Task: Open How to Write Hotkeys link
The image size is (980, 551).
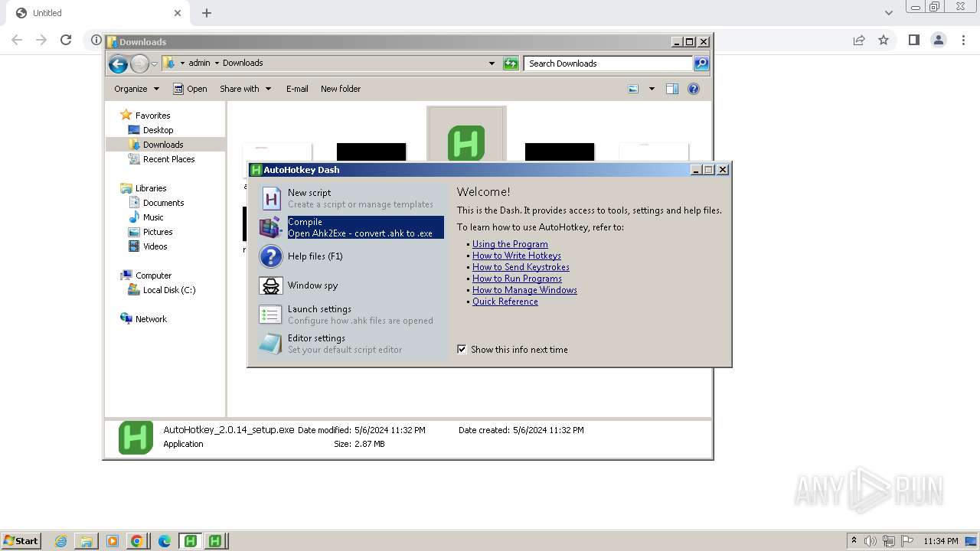Action: coord(517,256)
